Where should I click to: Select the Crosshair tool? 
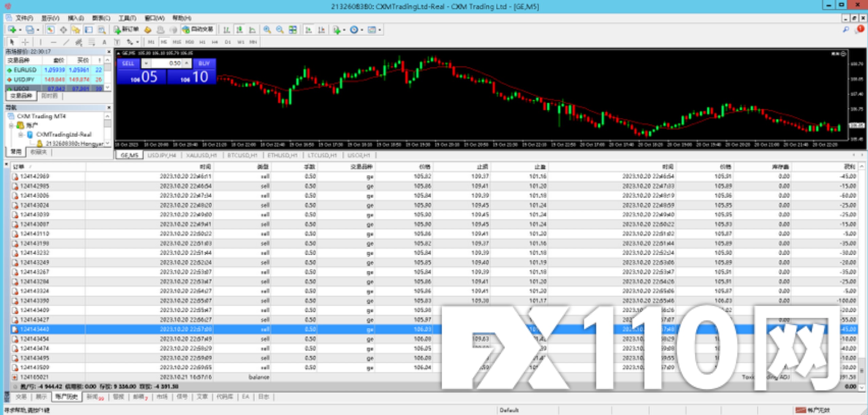(x=25, y=42)
